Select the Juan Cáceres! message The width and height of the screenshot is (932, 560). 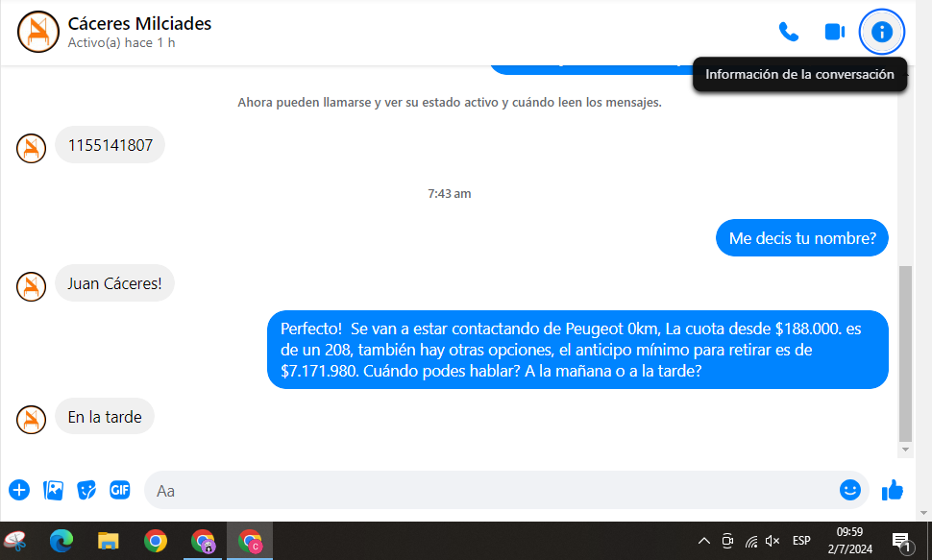114,283
